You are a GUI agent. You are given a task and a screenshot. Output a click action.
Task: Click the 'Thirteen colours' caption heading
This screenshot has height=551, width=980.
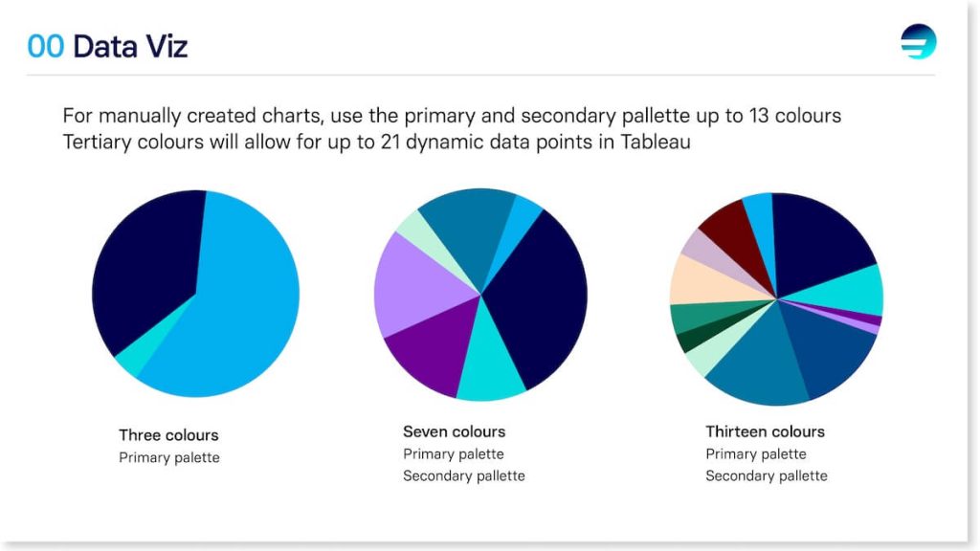point(765,431)
